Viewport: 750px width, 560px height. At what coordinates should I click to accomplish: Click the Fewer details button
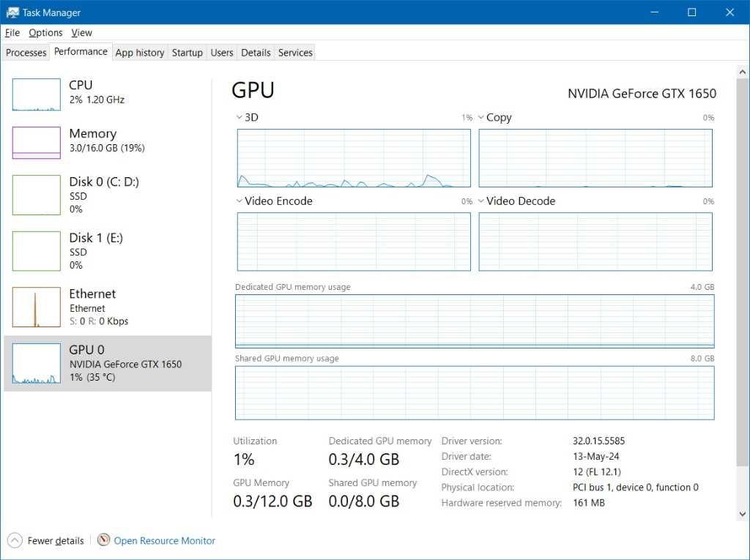pyautogui.click(x=46, y=540)
